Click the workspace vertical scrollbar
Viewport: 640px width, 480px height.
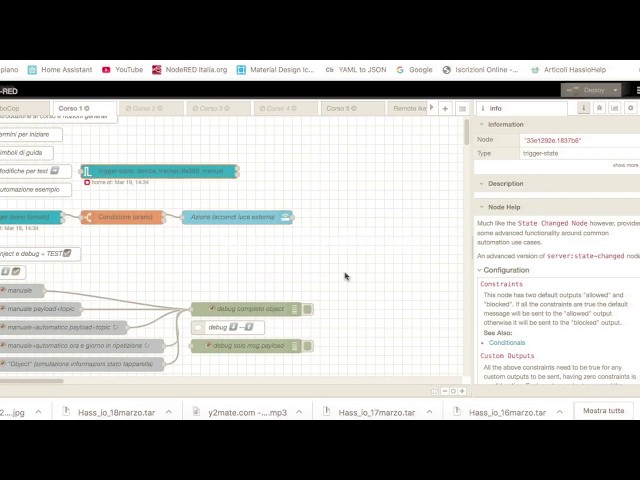[x=467, y=131]
